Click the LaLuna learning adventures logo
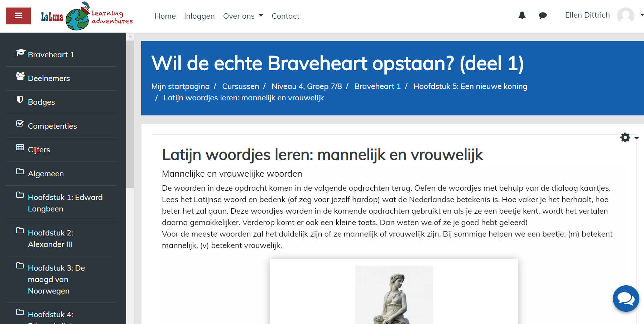The height and width of the screenshot is (324, 644). pyautogui.click(x=87, y=16)
